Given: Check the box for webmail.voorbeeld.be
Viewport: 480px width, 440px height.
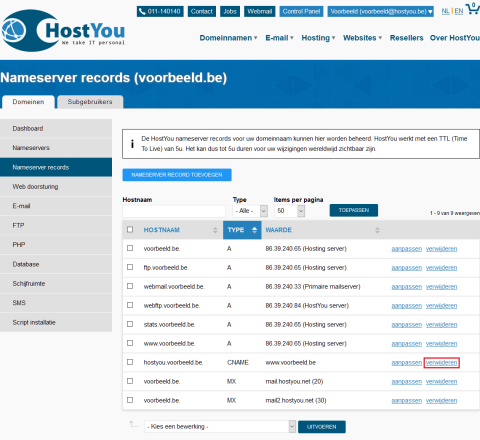Looking at the screenshot, I should [x=130, y=286].
